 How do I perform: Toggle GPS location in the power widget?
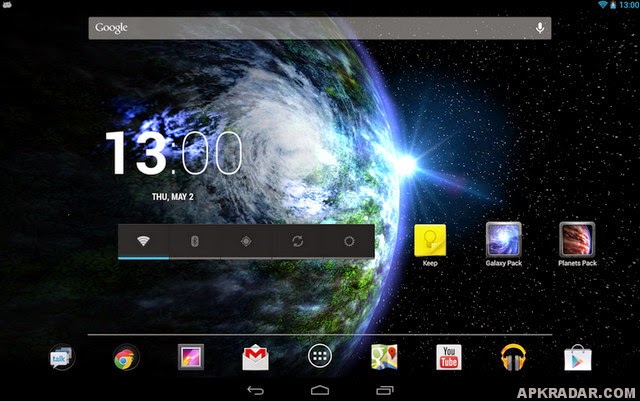pos(246,241)
